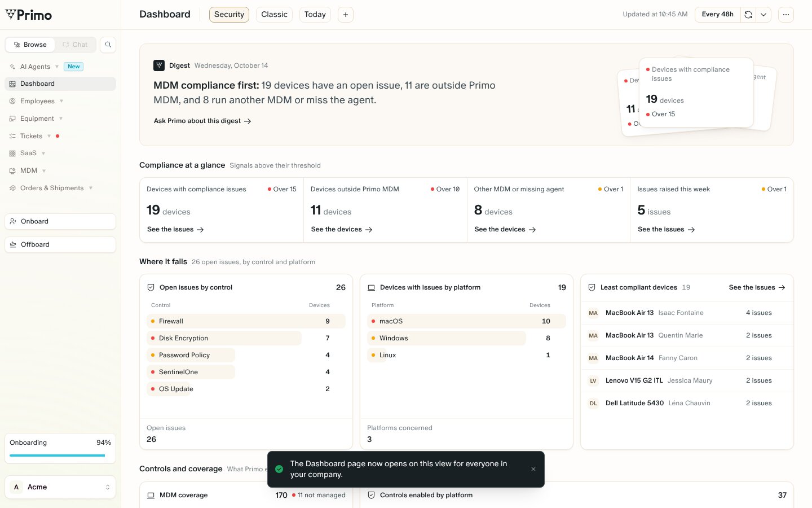
Task: Open the search icon in sidebar
Action: coord(108,45)
